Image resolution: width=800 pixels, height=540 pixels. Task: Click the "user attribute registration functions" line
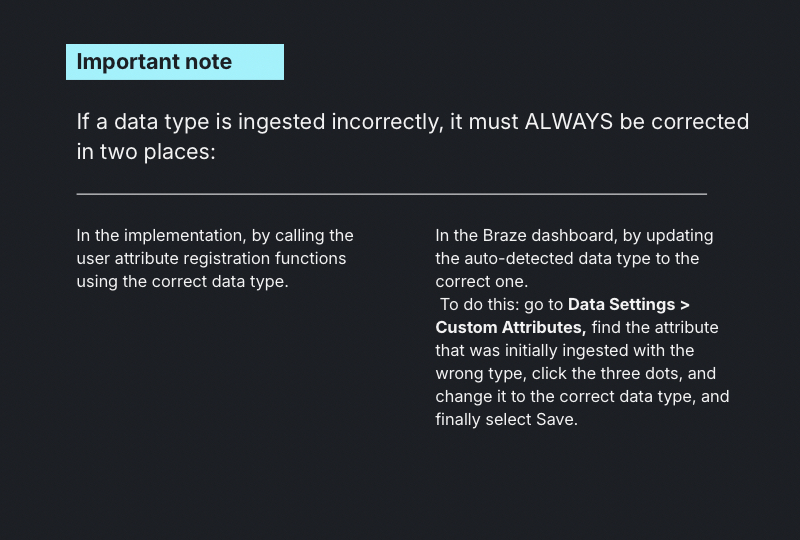[211, 259]
